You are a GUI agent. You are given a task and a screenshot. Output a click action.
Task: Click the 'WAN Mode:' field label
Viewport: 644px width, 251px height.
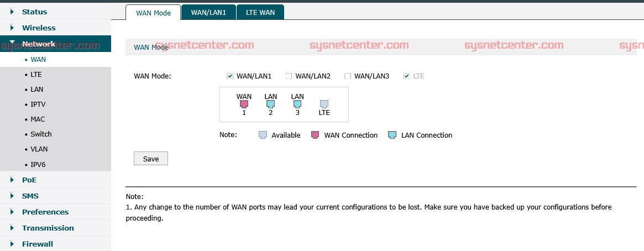point(153,76)
